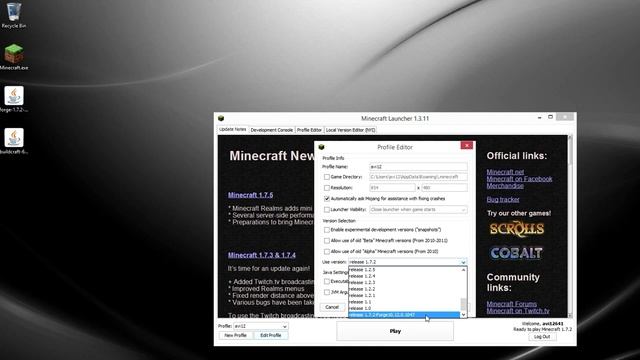Image resolution: width=640 pixels, height=360 pixels.
Task: Choose release 1.0 from version list
Action: click(404, 309)
